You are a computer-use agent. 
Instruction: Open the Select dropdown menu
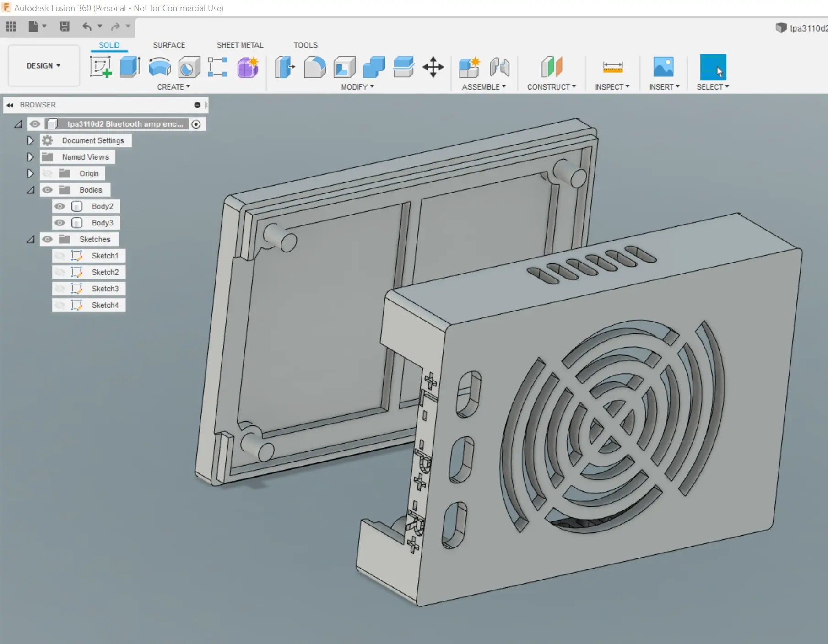713,87
